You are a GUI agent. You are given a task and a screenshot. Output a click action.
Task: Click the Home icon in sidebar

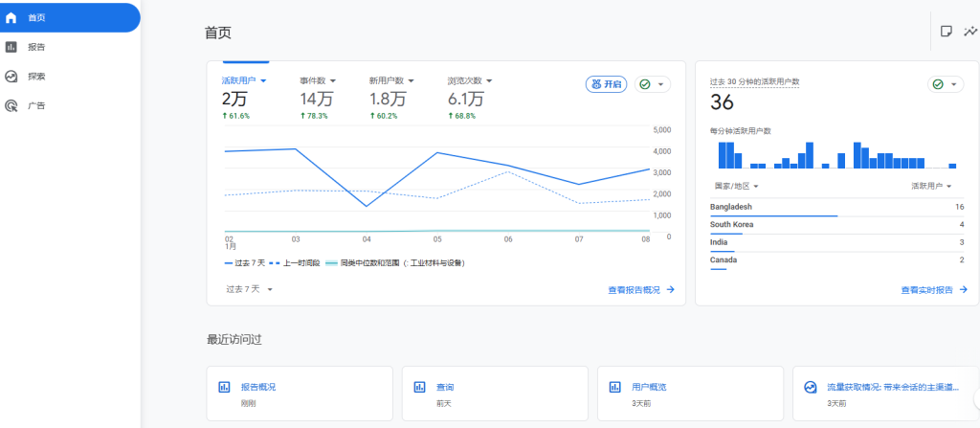pos(11,17)
